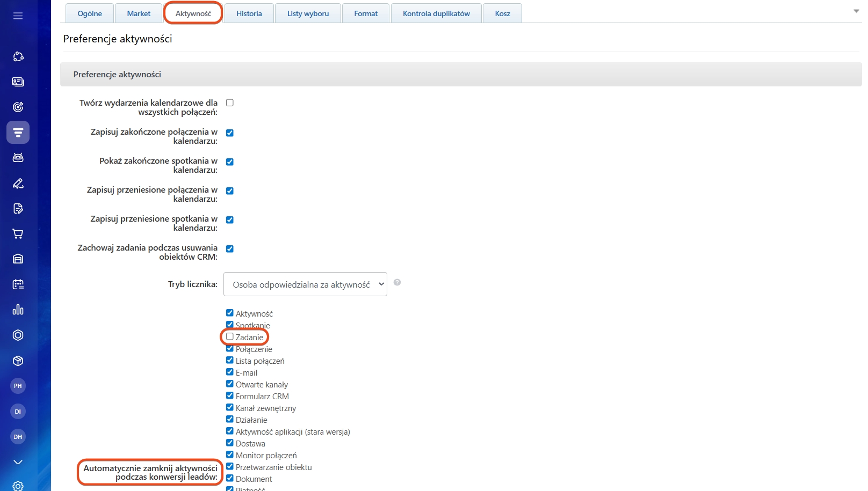Open the settings gear icon in the sidebar
Screen dimensions: 868x491
(18, 486)
